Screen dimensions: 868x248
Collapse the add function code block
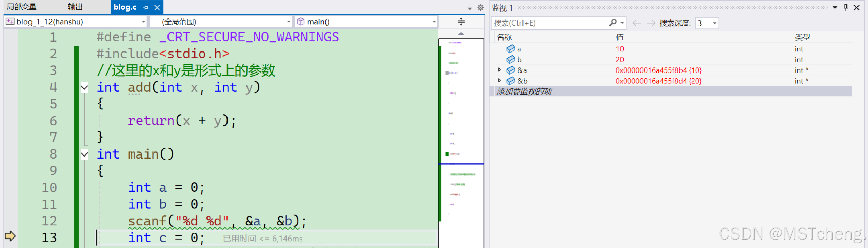pyautogui.click(x=84, y=88)
